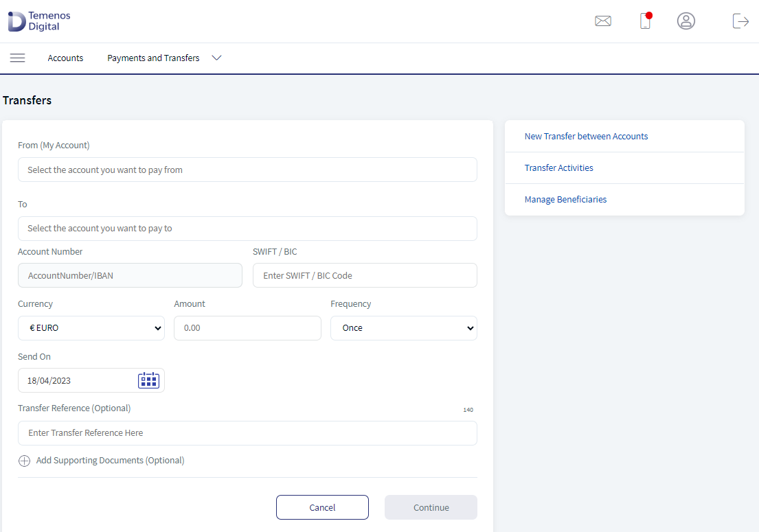Click the Temenos Digital logo
Image resolution: width=759 pixels, height=532 pixels.
[39, 21]
